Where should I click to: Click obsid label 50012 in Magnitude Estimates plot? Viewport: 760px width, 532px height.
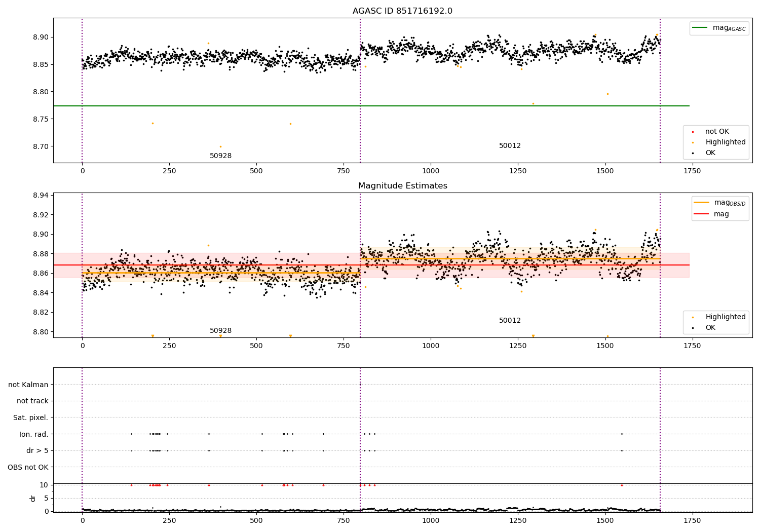click(510, 321)
